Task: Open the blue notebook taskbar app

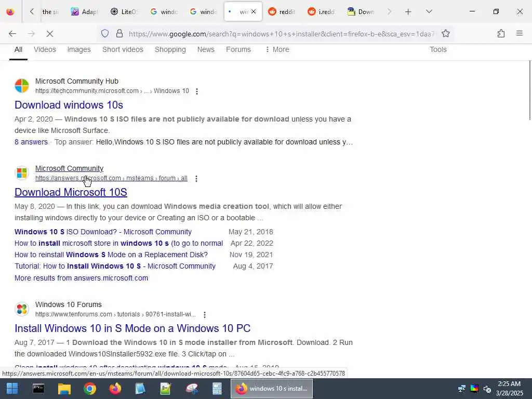Action: pyautogui.click(x=140, y=389)
